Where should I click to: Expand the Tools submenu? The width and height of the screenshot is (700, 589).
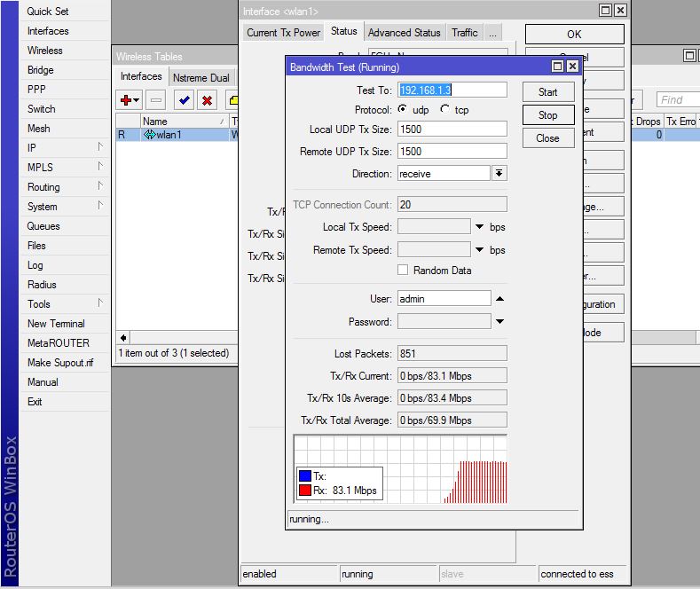(x=100, y=302)
